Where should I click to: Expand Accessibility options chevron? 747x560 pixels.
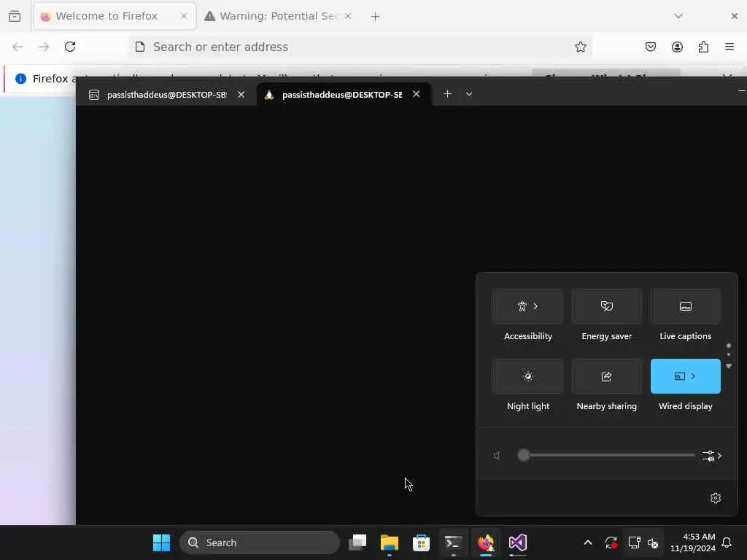point(535,306)
